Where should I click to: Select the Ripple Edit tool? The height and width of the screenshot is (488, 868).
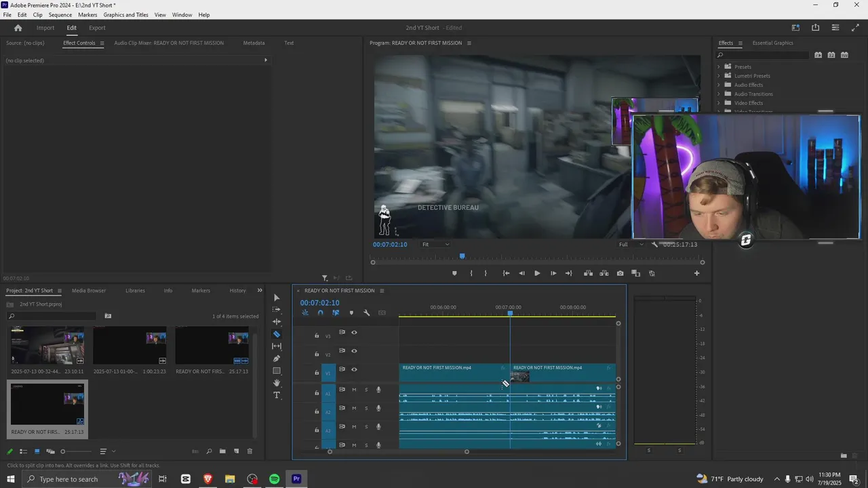pos(277,322)
